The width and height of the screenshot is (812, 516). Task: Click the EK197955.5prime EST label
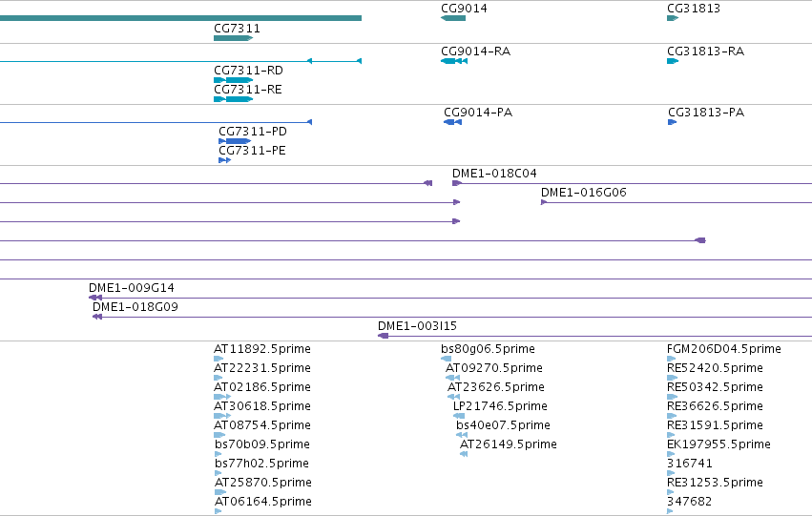pos(718,444)
